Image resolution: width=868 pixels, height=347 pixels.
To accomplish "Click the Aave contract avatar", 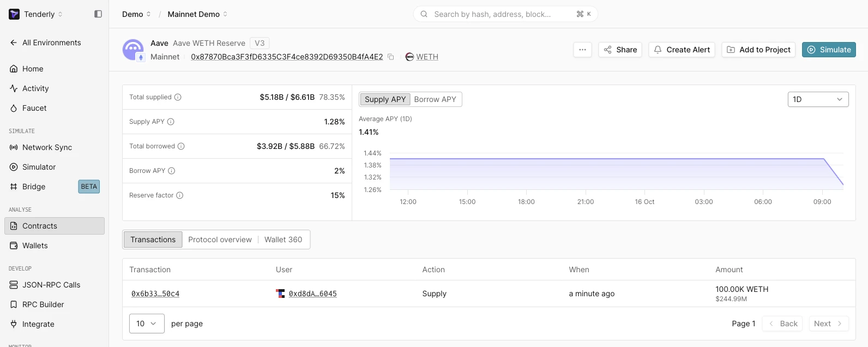I will 134,50.
